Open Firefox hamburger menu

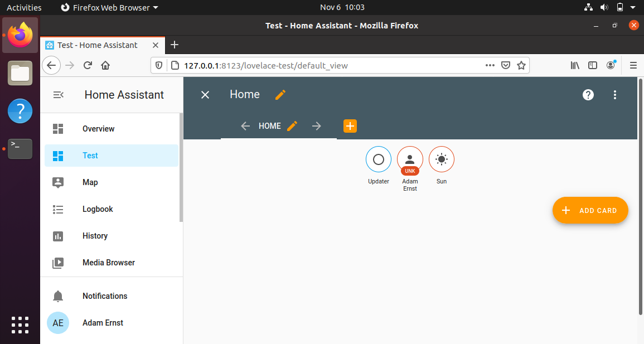click(x=633, y=65)
